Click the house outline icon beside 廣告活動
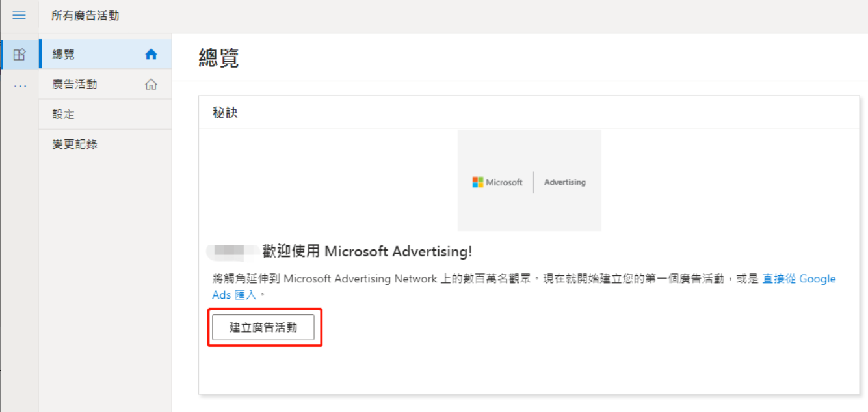 coord(150,84)
